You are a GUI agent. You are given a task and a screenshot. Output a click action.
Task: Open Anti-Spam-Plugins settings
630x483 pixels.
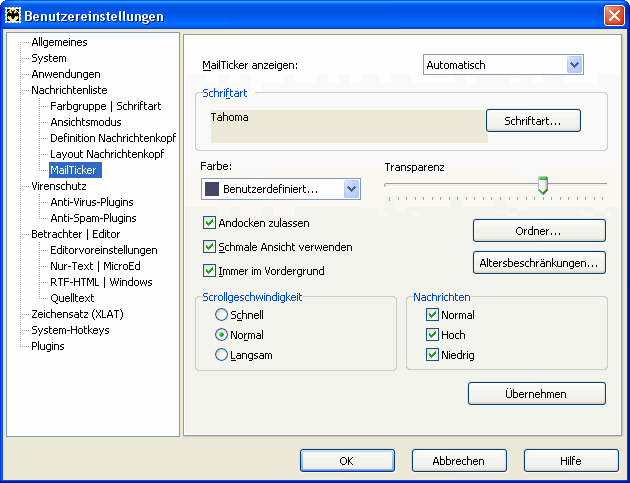pos(93,218)
